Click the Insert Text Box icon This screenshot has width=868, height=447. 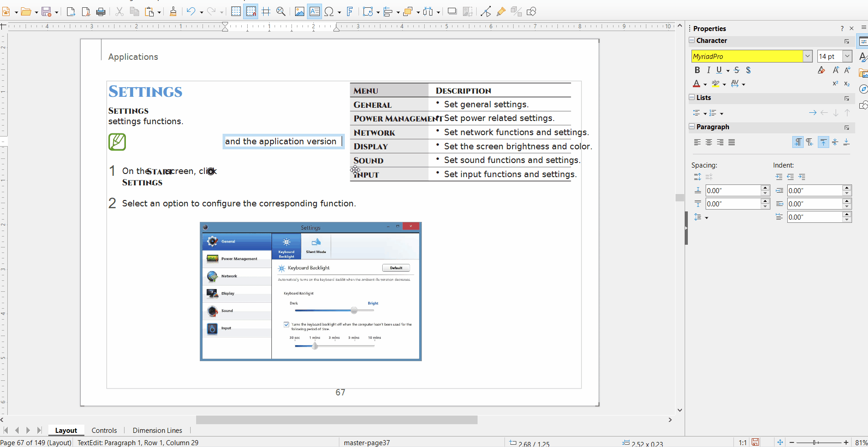[314, 12]
